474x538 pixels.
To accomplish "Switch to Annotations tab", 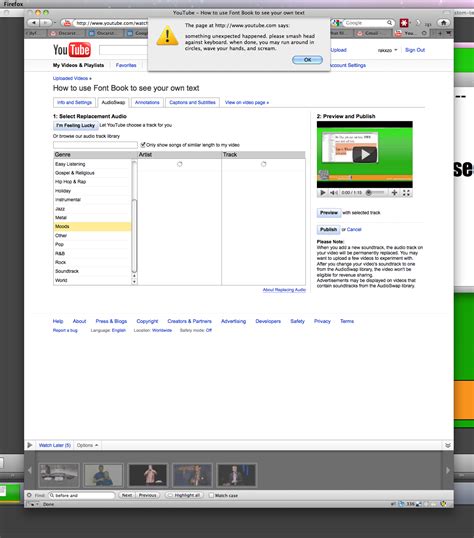I will [147, 102].
